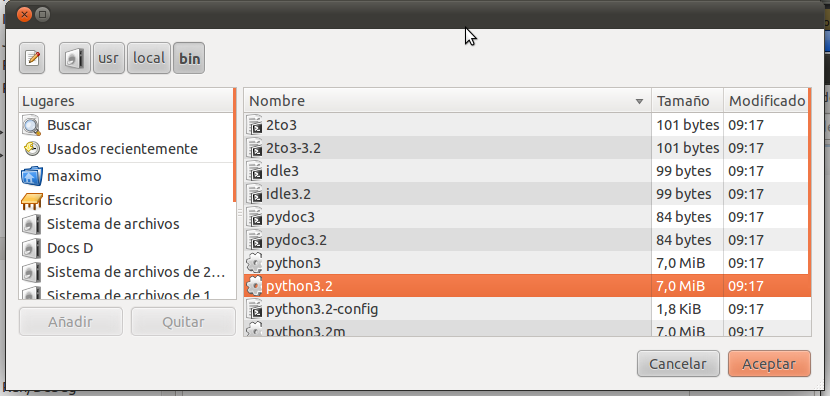Image resolution: width=830 pixels, height=396 pixels.
Task: Sort files by Tamaño column
Action: tap(687, 101)
